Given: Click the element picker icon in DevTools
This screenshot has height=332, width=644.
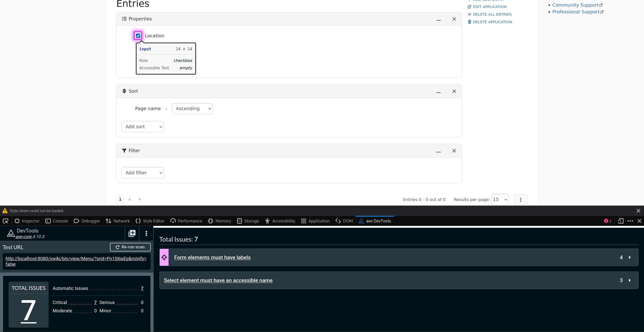Looking at the screenshot, I should click(x=6, y=221).
